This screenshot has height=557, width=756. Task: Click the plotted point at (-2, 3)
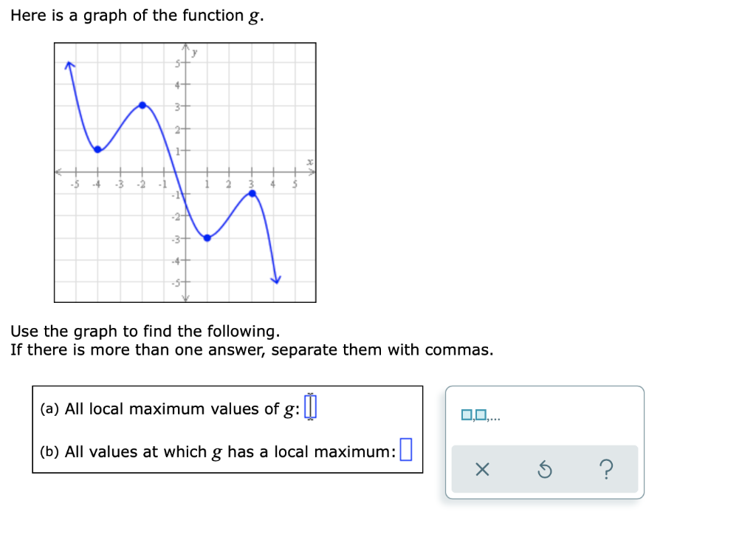[x=142, y=104]
